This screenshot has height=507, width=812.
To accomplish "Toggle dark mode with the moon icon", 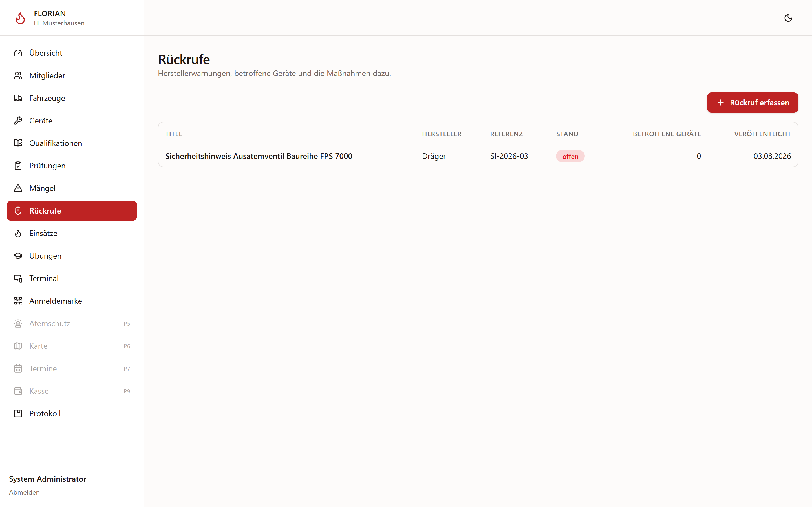I will click(788, 18).
